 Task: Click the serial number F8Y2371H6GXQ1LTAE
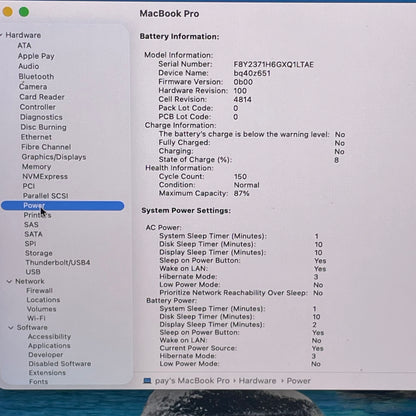click(x=273, y=64)
